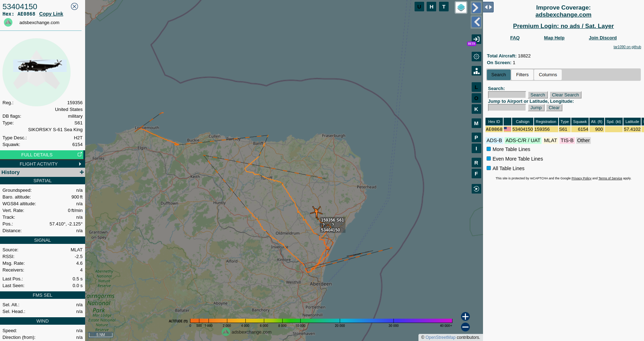Toggle the F map button
This screenshot has height=341, width=644.
point(476,174)
